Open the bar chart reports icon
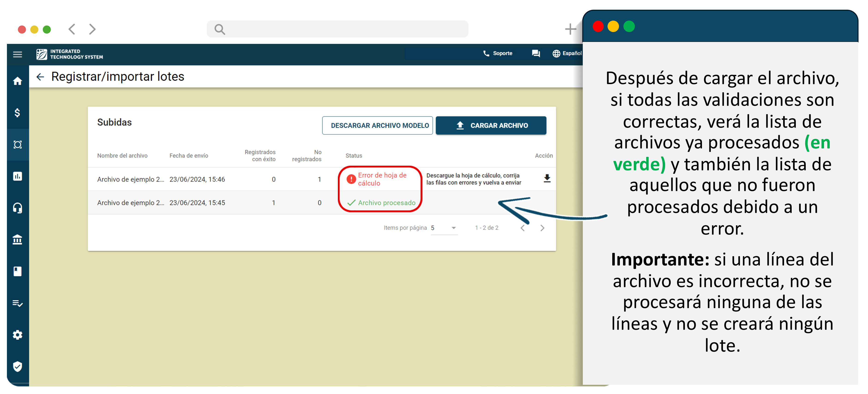Image resolution: width=868 pixels, height=394 pixels. pyautogui.click(x=18, y=176)
